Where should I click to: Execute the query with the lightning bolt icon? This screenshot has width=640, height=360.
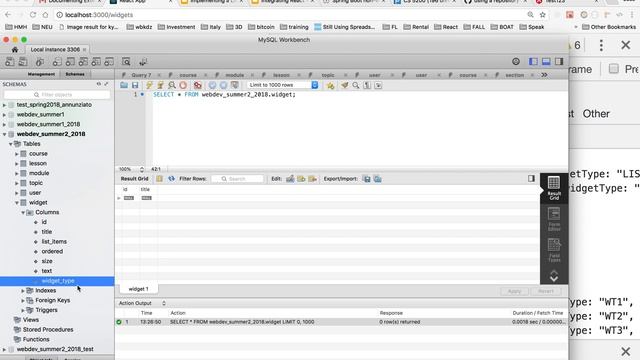coord(149,85)
